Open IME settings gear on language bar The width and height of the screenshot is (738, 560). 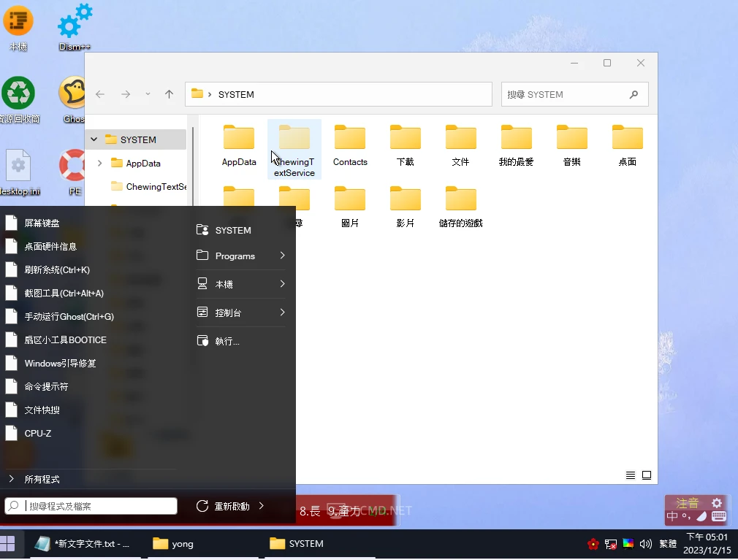point(716,503)
